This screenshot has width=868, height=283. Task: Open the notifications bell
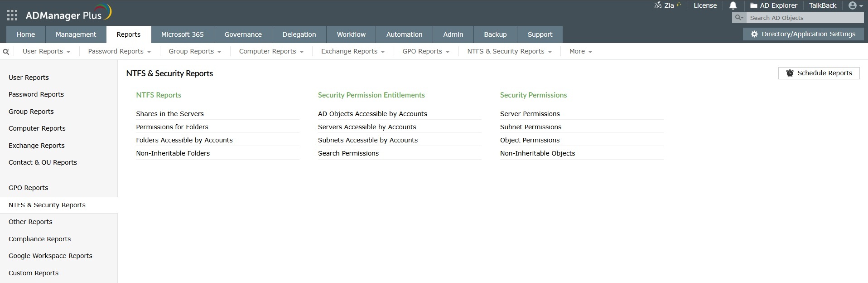[733, 5]
